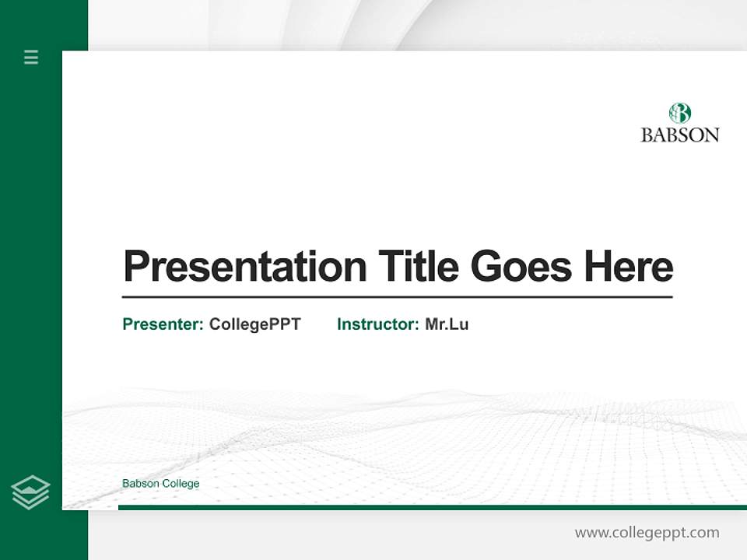Click the "Babson College" footer label
The width and height of the screenshot is (747, 560).
160,483
